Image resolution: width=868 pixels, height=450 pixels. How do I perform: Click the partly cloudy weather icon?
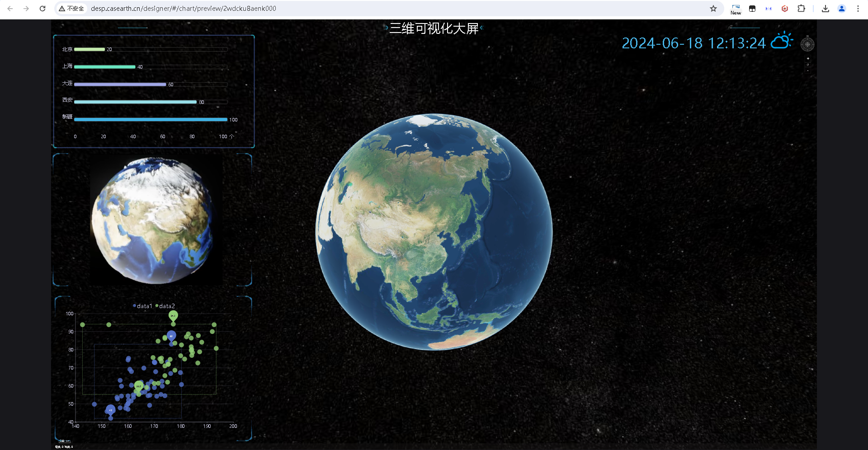pyautogui.click(x=782, y=41)
